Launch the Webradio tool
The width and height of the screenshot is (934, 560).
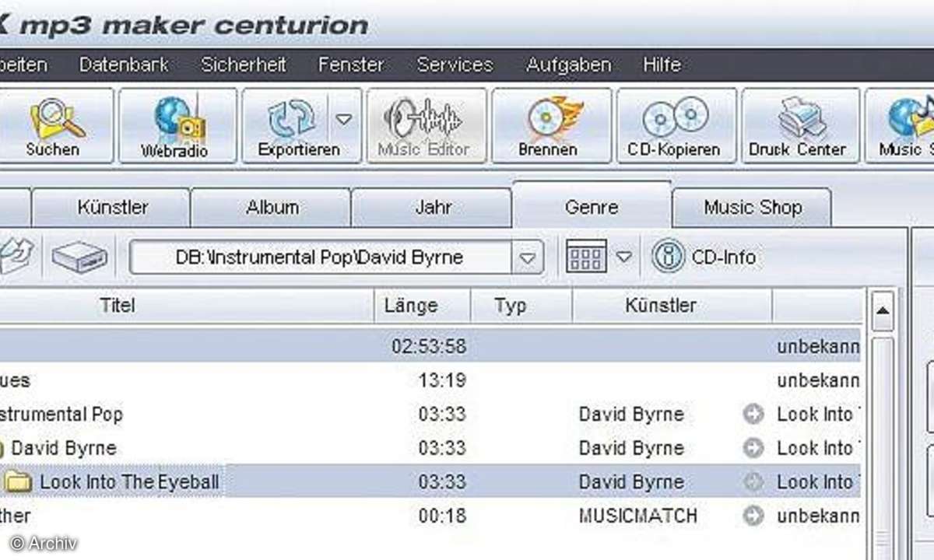point(178,126)
